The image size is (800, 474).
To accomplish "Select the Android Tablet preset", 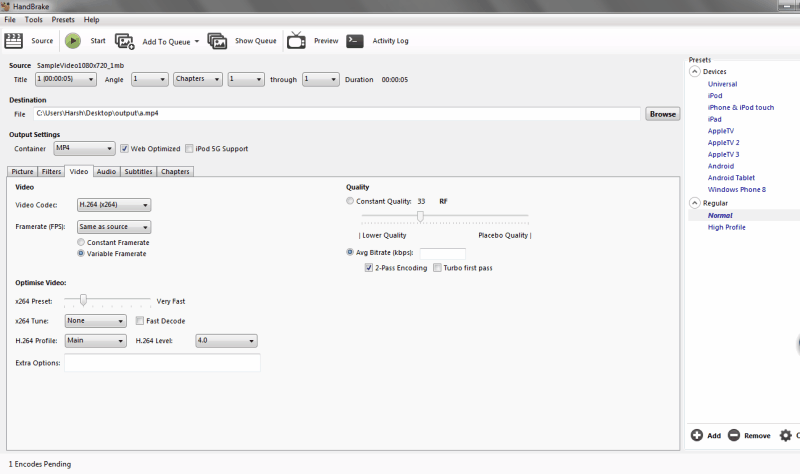I will pyautogui.click(x=731, y=178).
